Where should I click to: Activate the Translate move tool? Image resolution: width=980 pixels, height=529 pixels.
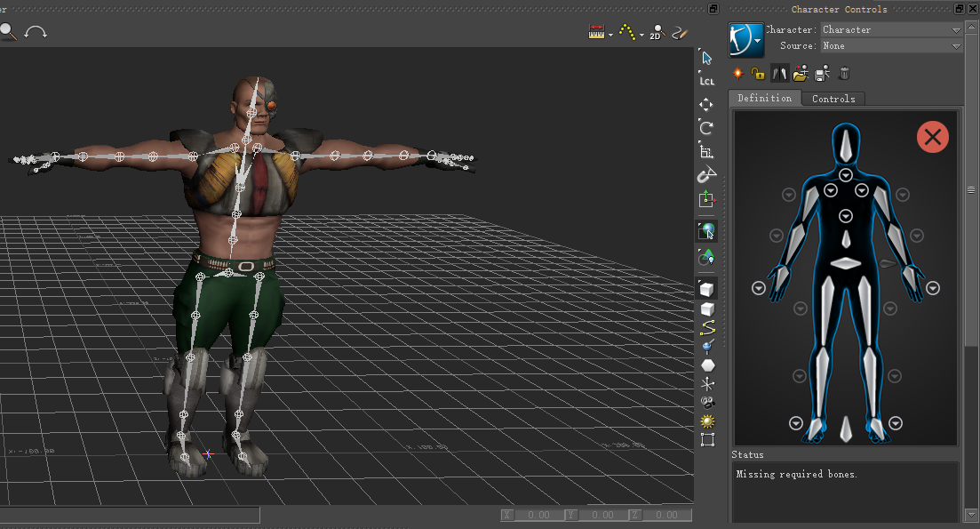click(x=706, y=104)
